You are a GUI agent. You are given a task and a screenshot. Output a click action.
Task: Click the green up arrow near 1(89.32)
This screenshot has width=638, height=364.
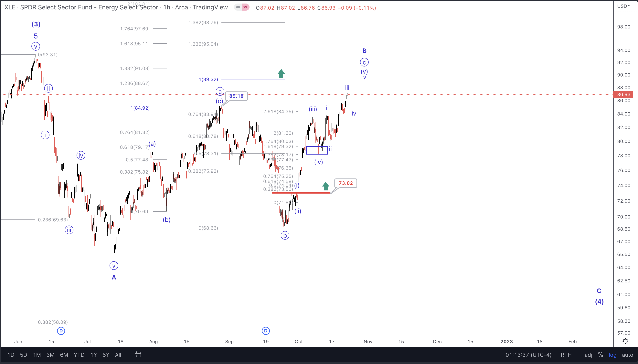[x=281, y=73]
